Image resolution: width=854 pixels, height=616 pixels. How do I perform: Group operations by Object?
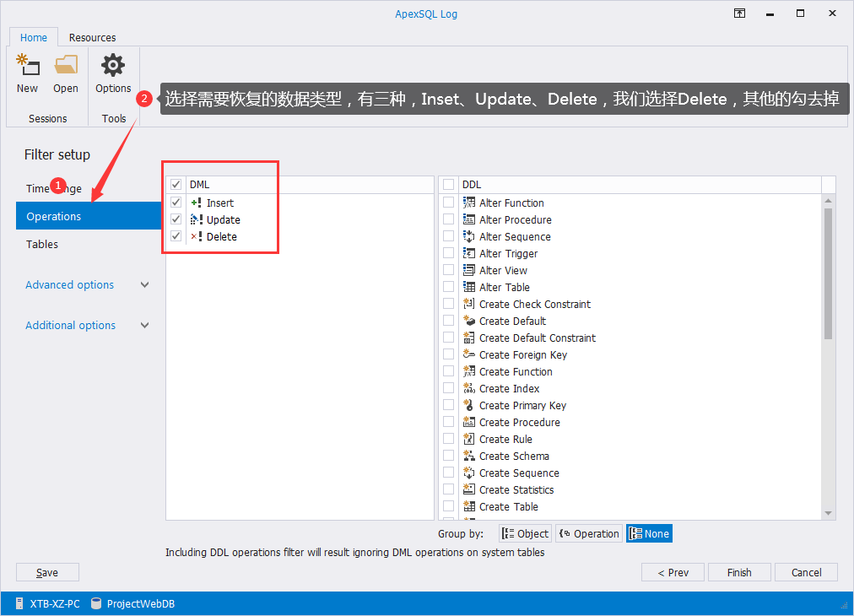pyautogui.click(x=526, y=534)
